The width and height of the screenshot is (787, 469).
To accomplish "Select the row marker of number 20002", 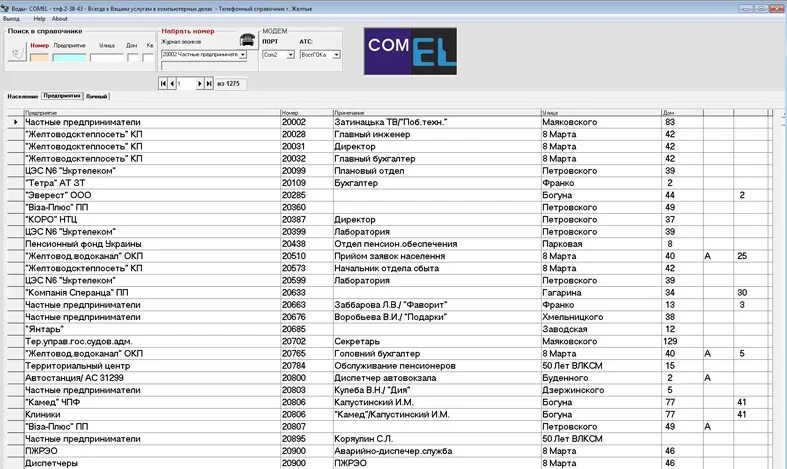I will 16,122.
